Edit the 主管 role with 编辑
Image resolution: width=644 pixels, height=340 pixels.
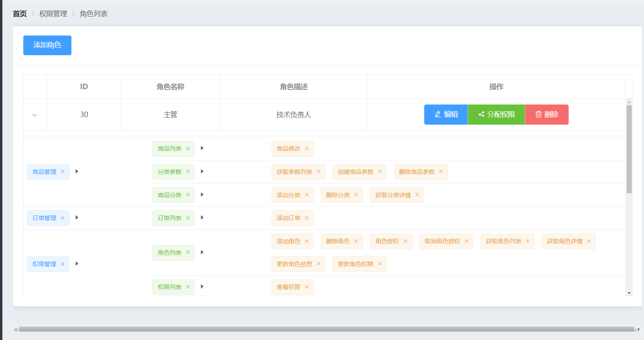point(446,114)
